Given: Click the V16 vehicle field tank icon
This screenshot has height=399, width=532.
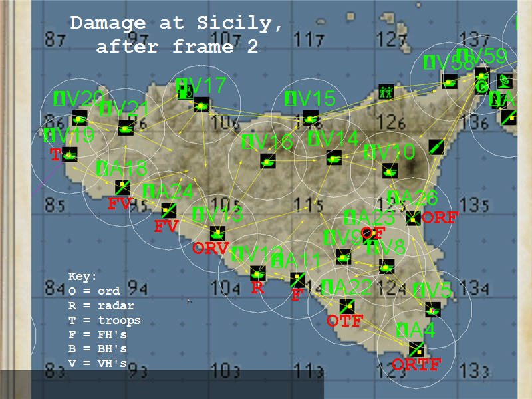Looking at the screenshot, I should [x=268, y=161].
